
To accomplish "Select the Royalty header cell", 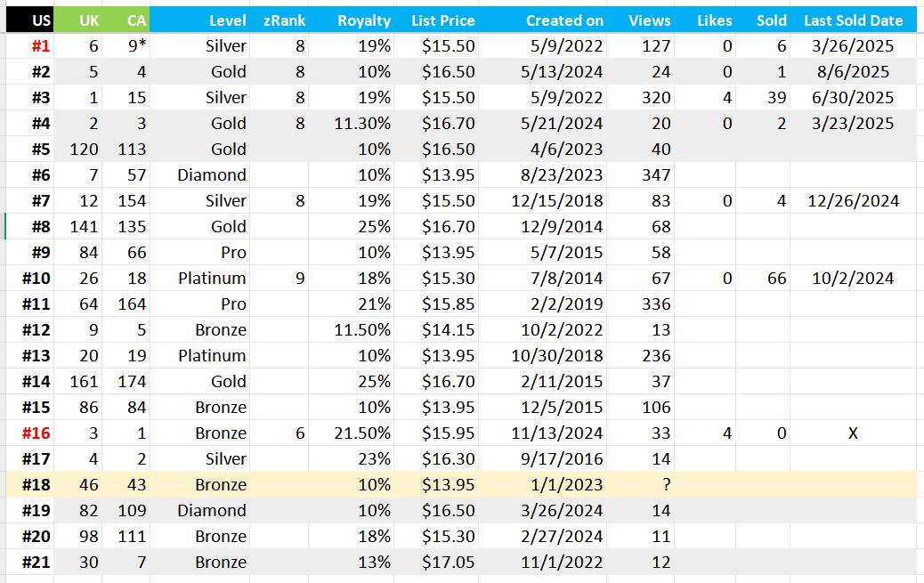I will click(x=352, y=20).
